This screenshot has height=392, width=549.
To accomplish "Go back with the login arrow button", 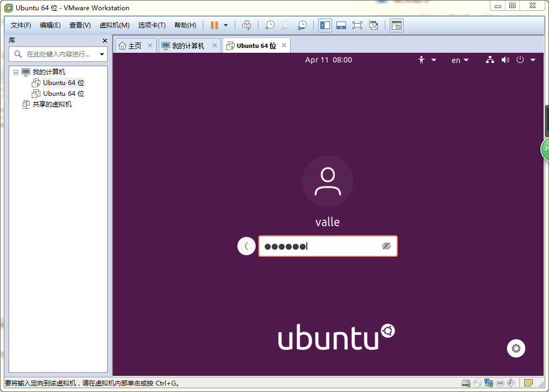I will (x=247, y=246).
